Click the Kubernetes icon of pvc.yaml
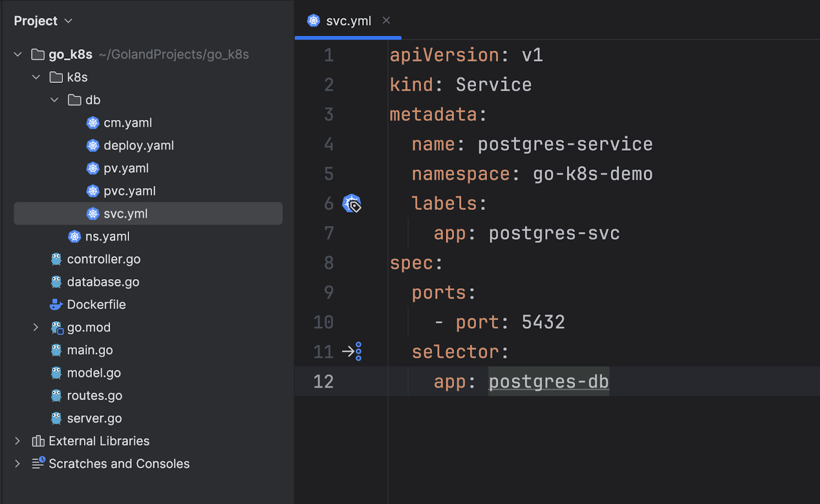 point(93,191)
